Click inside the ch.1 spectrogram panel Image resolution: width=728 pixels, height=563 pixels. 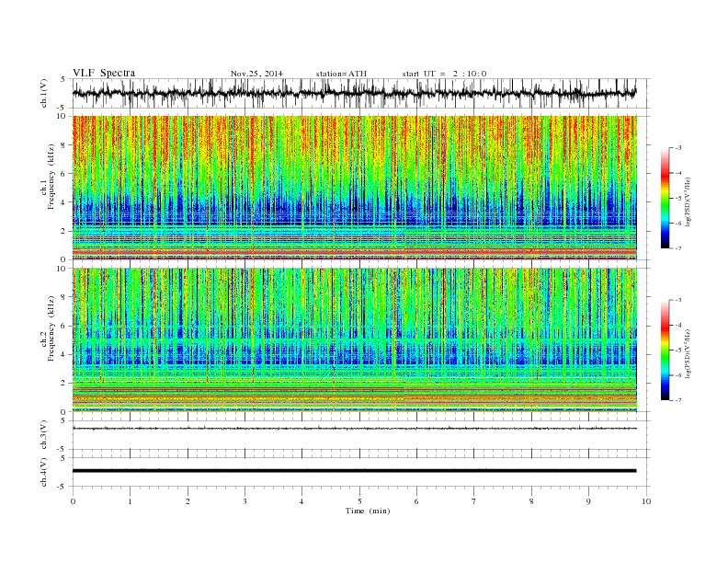coord(355,188)
